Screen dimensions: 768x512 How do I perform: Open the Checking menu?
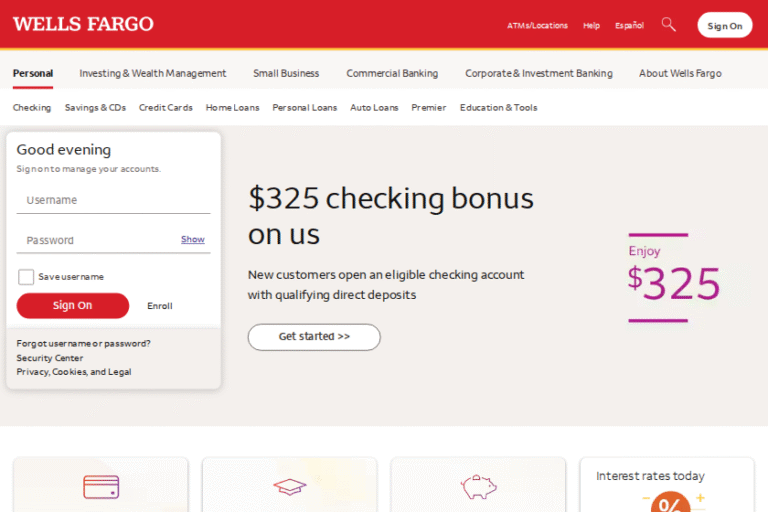coord(32,108)
